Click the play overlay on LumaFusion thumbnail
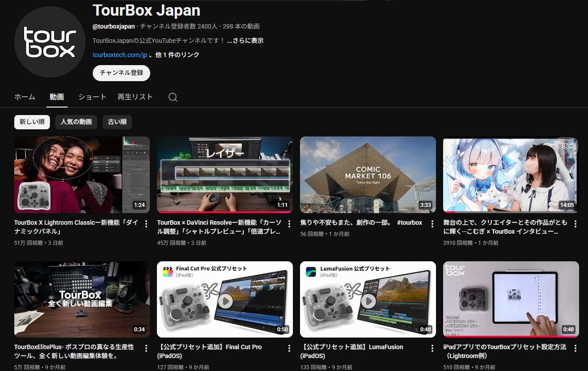Viewport: 588px width, 371px height. 369,301
